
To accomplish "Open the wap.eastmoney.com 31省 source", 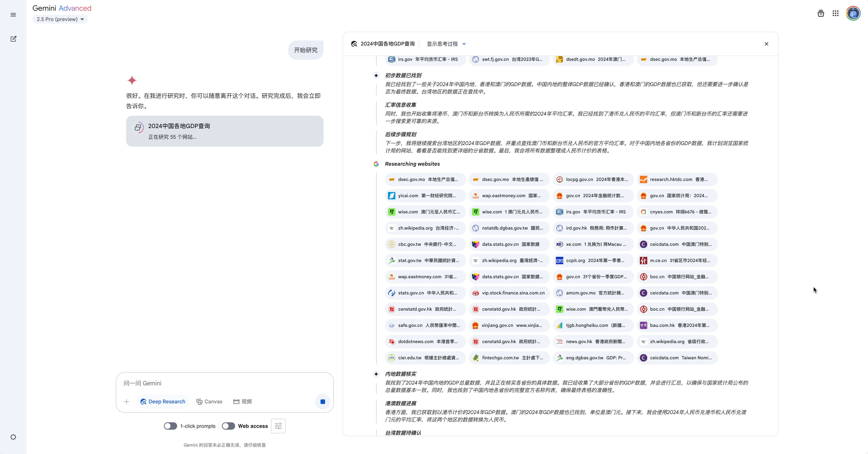I will (425, 277).
